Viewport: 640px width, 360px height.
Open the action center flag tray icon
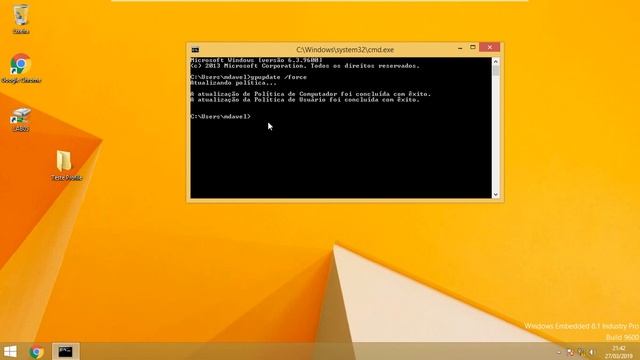571,352
